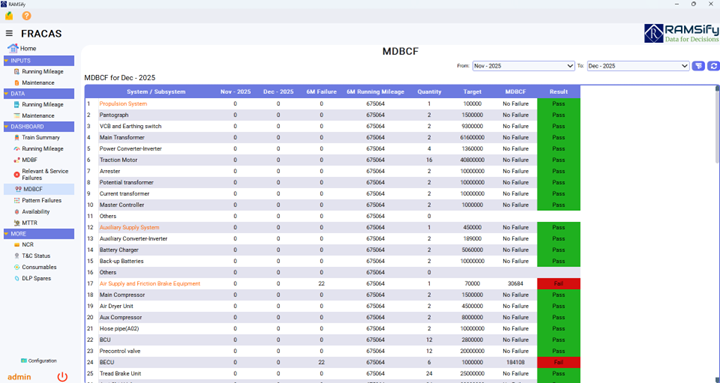Click the Pattern Failures icon in the sidebar
720x383 pixels.
coord(17,201)
